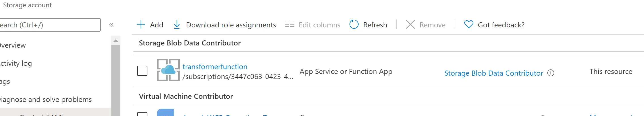Click the Add label in toolbar
The width and height of the screenshot is (644, 116).
coord(156,25)
